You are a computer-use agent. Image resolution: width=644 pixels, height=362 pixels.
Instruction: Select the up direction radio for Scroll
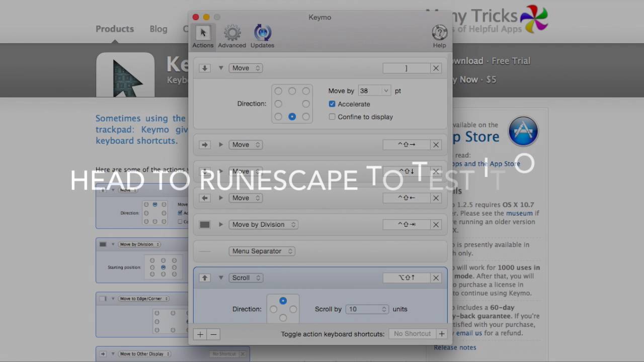coord(283,301)
